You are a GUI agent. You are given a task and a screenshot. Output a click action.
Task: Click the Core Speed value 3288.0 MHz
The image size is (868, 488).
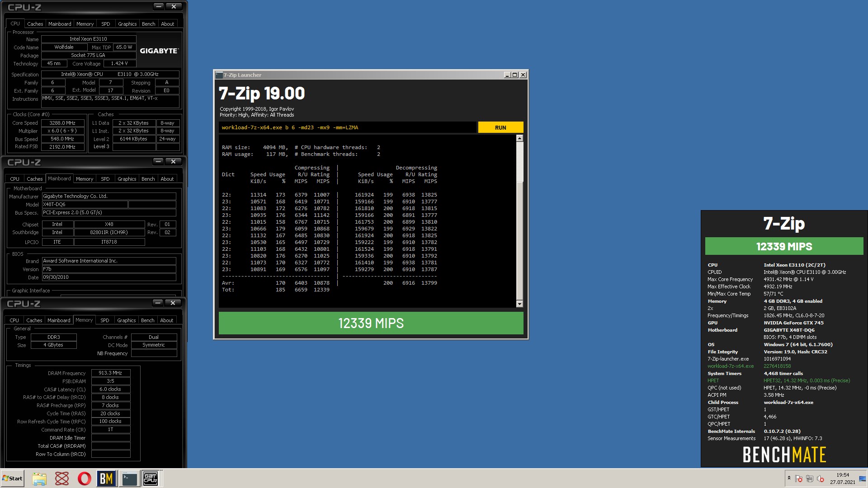pos(63,123)
